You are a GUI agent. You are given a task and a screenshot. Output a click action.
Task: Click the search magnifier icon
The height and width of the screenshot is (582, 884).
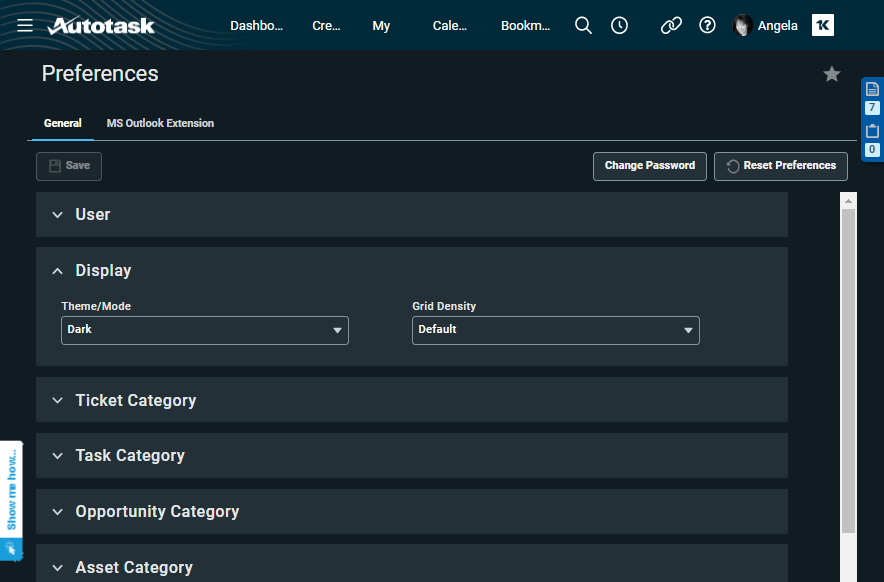(584, 26)
